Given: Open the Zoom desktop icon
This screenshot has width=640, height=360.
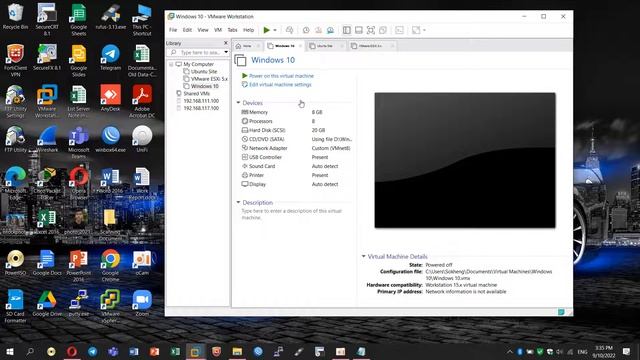Looking at the screenshot, I should pyautogui.click(x=142, y=303).
